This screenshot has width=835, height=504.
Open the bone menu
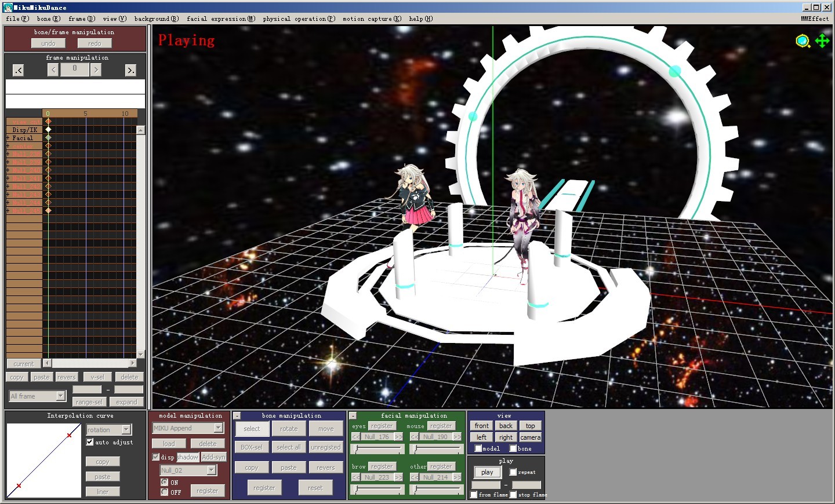click(49, 19)
